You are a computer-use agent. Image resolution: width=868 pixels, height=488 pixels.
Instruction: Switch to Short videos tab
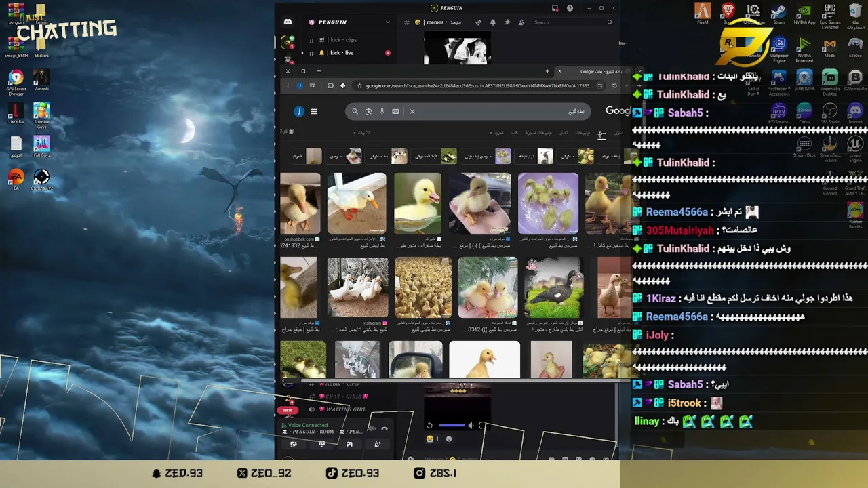click(538, 133)
